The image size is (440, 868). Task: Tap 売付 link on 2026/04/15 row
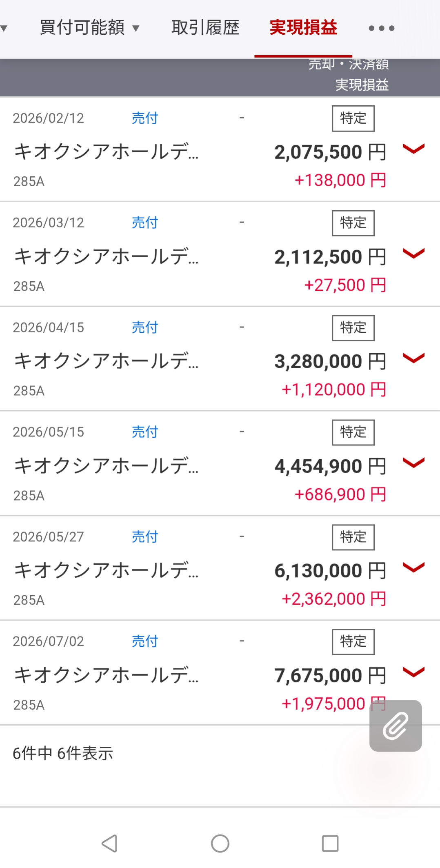pyautogui.click(x=144, y=327)
